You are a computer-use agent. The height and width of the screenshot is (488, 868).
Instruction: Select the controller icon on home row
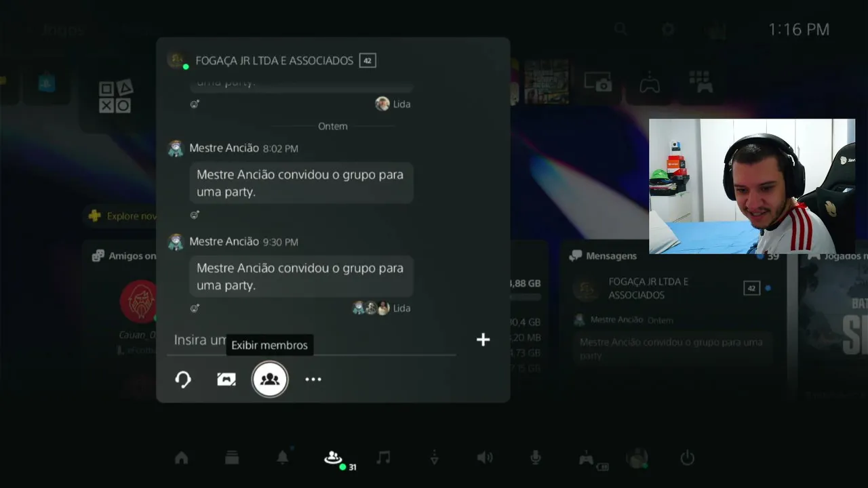650,83
